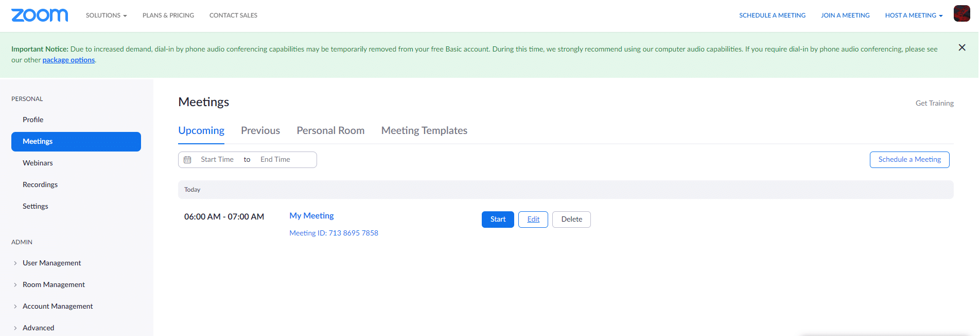Expand User Management section
The width and height of the screenshot is (980, 336).
tap(51, 263)
